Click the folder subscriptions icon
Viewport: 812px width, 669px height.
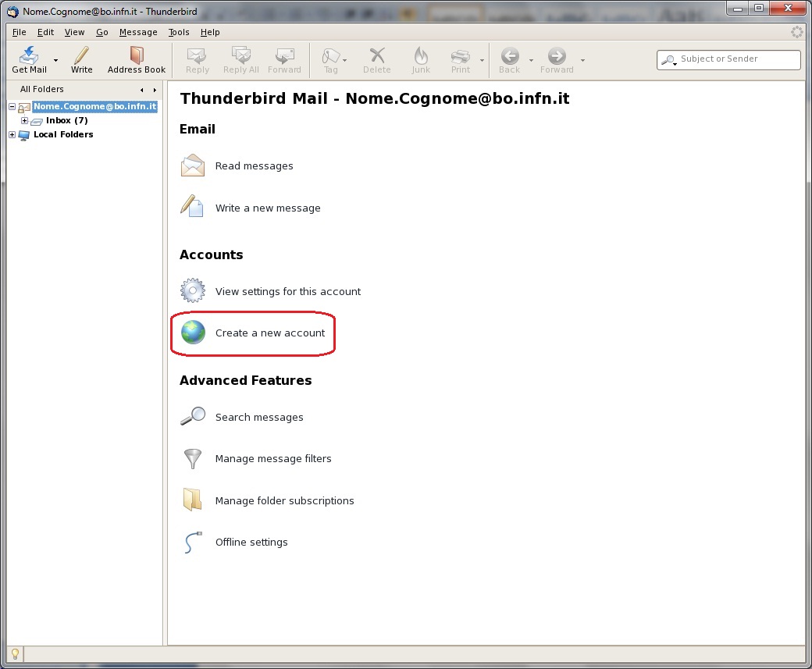(193, 500)
